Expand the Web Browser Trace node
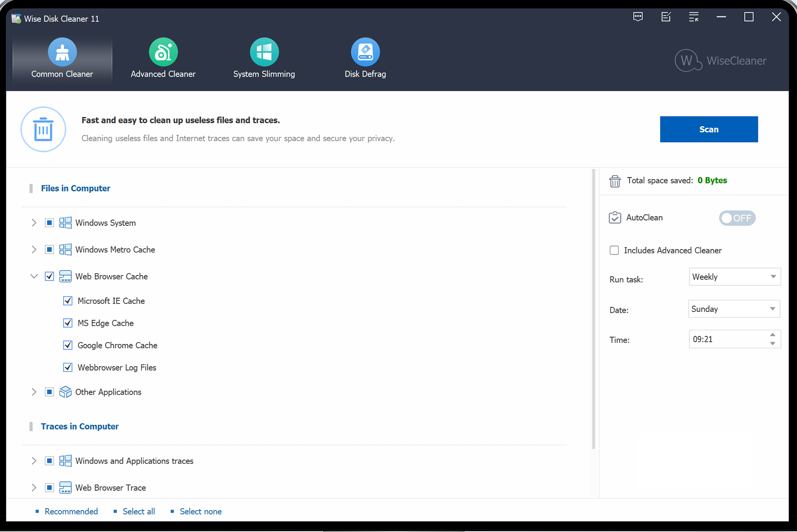The image size is (797, 532). coord(34,487)
